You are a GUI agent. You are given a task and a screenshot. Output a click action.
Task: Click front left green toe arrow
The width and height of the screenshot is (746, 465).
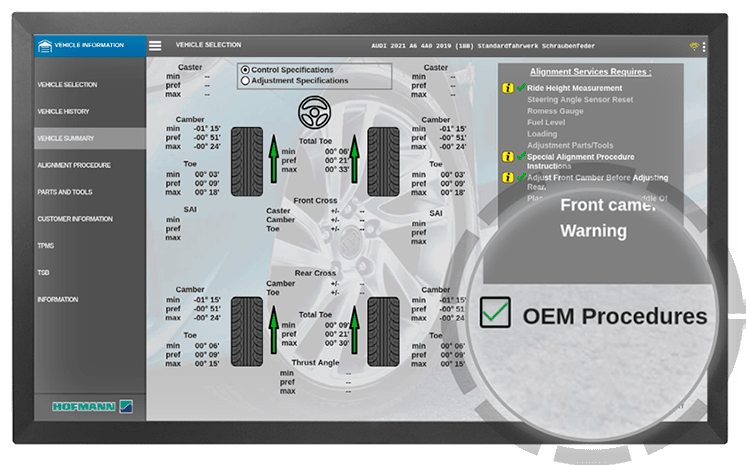click(274, 159)
